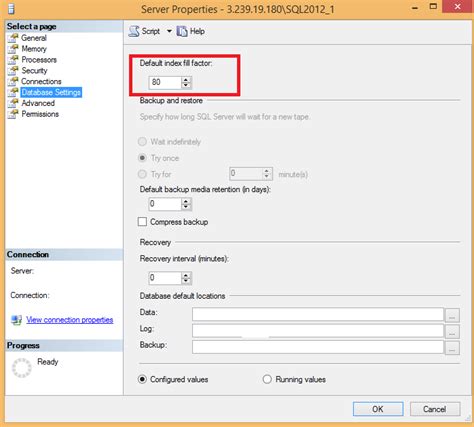Click the Backup default location field
474x427 pixels.
(x=318, y=347)
